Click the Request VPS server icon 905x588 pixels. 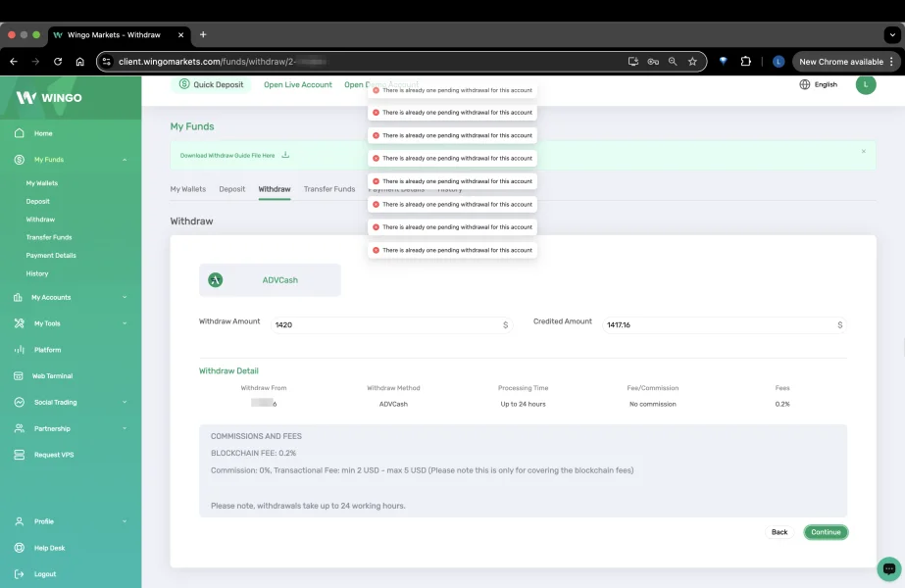(x=19, y=455)
